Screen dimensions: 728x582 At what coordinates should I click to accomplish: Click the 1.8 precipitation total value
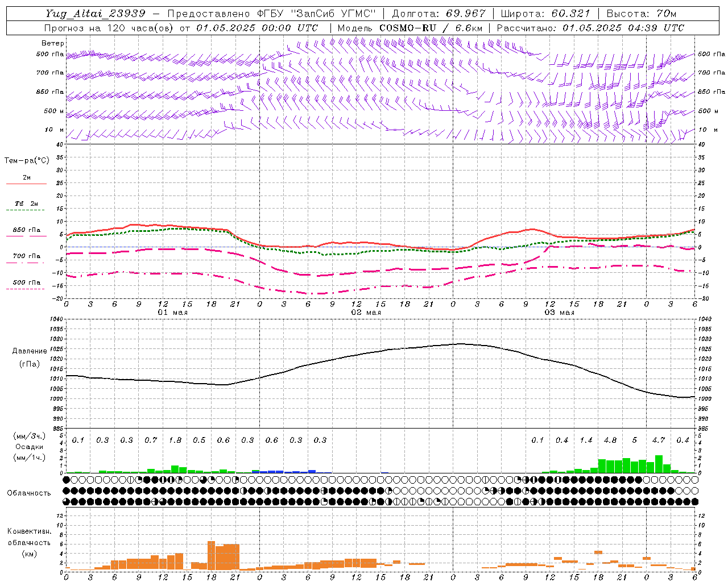coord(175,440)
